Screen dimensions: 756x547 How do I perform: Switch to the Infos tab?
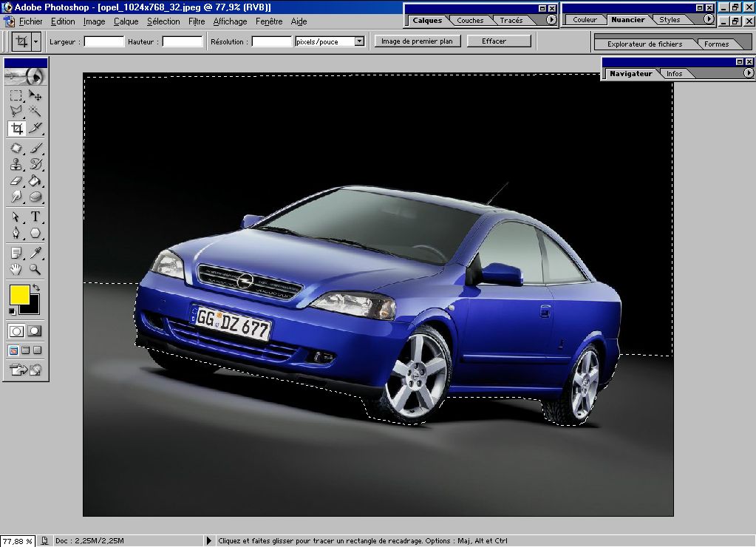(x=674, y=74)
